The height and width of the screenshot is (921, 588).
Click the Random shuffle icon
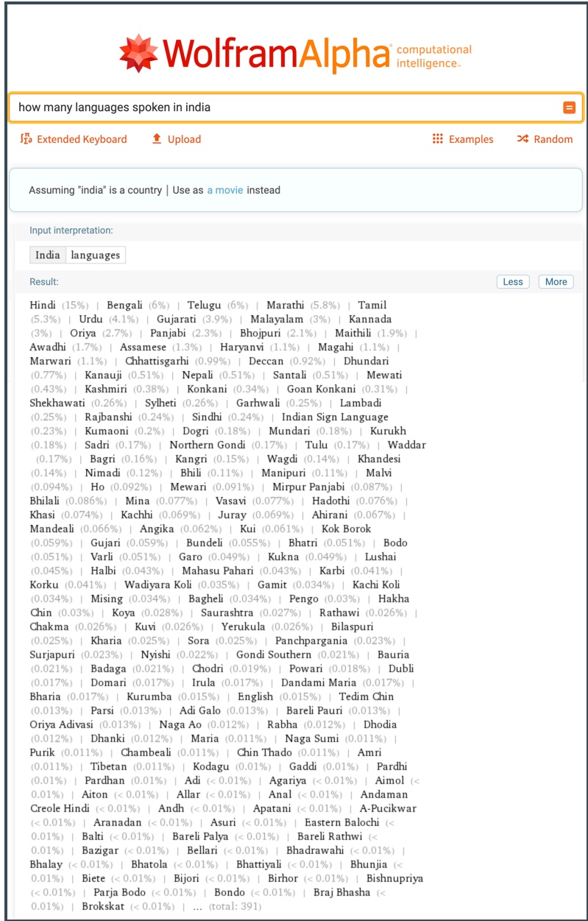(523, 139)
